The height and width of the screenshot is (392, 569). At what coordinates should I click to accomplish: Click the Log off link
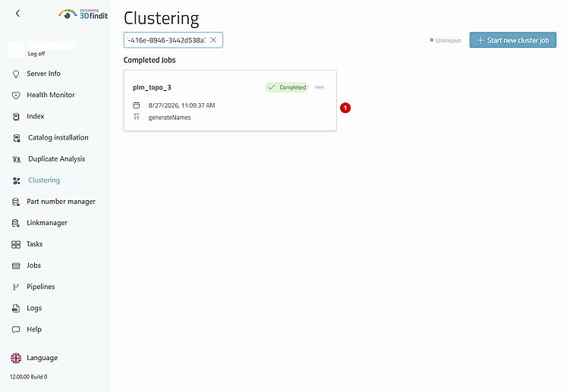(36, 54)
